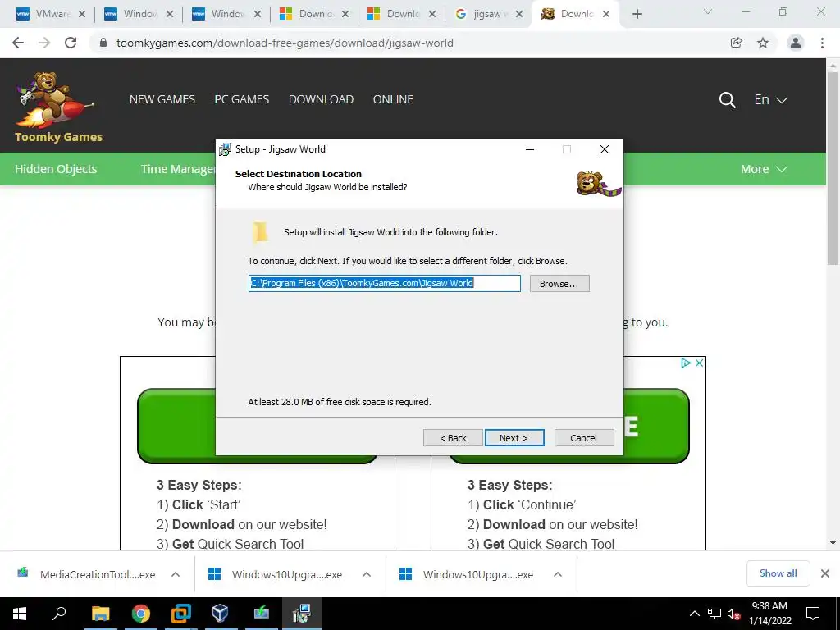Open a new tab with plus icon
The width and height of the screenshot is (840, 630).
(x=637, y=14)
